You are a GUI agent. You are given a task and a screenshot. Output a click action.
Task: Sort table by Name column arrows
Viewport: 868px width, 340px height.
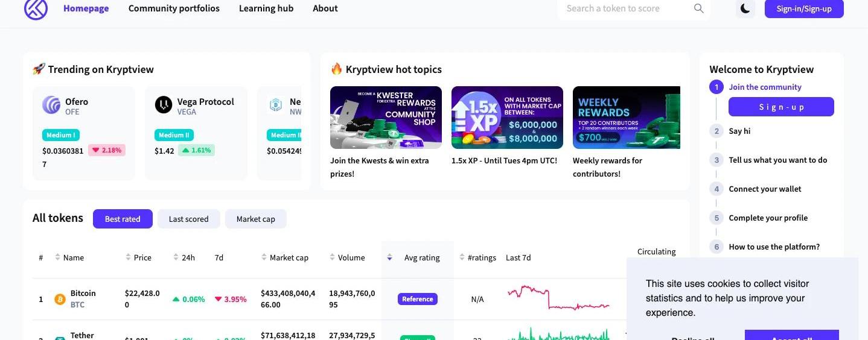57,257
